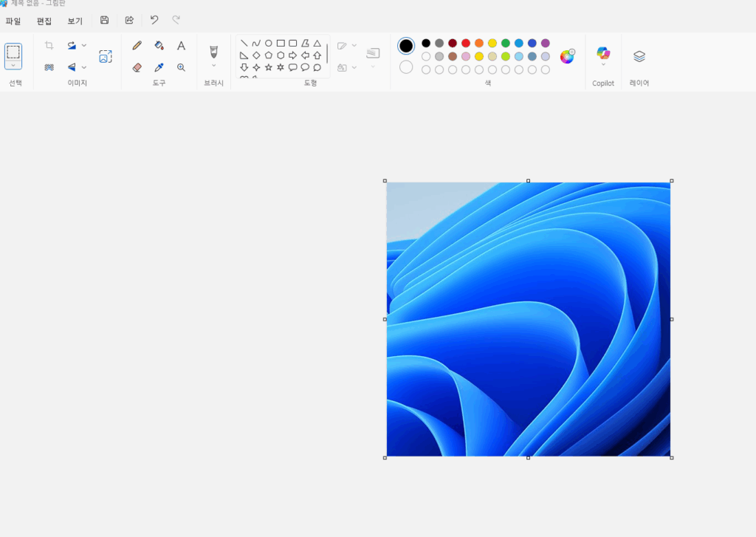
Task: Open the Edit colors wheel
Action: click(567, 56)
